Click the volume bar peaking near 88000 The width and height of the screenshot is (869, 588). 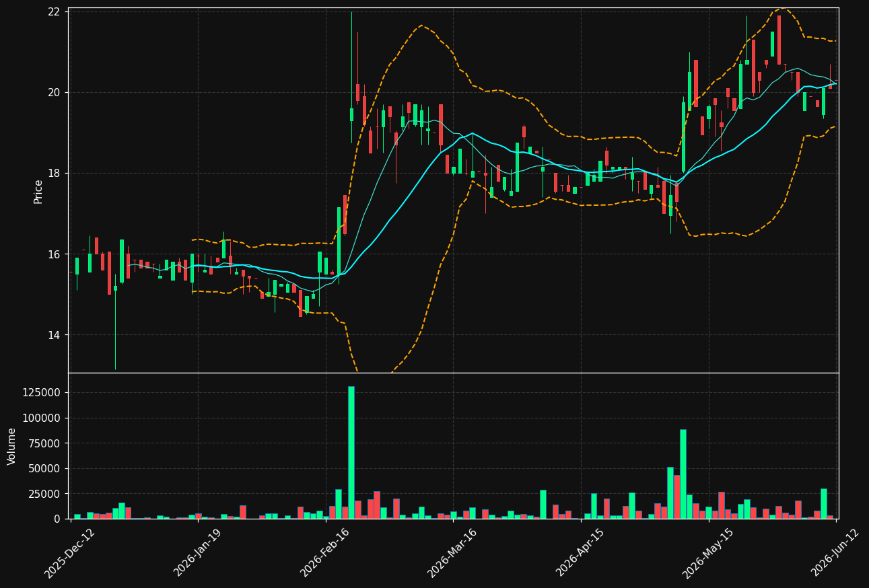(683, 474)
